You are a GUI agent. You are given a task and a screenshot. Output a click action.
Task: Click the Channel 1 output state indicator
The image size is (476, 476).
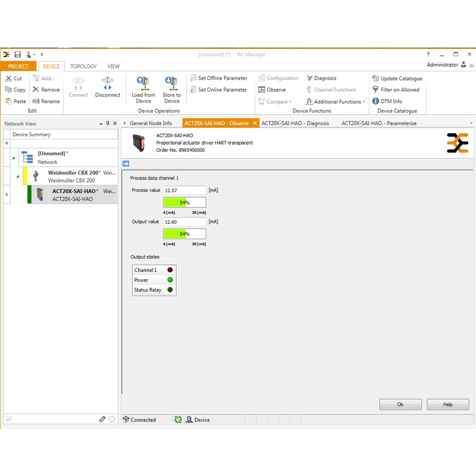pos(170,270)
